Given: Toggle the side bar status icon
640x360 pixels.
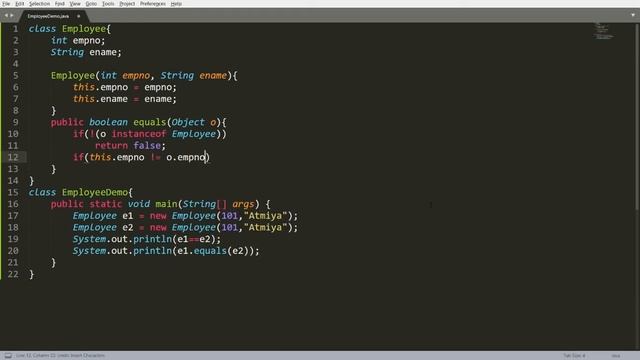Looking at the screenshot, I should coord(8,356).
